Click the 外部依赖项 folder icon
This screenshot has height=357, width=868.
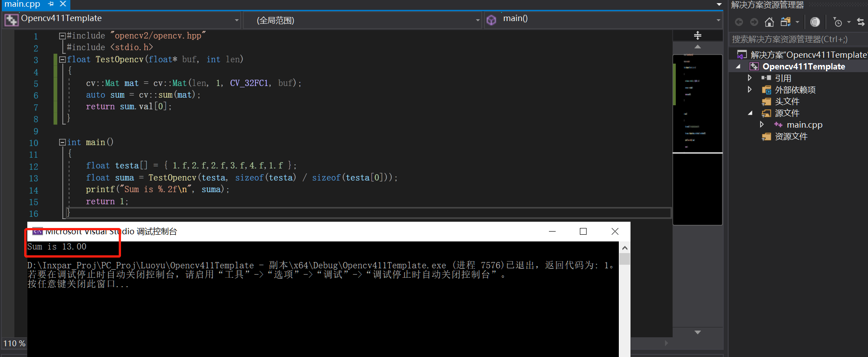pos(766,90)
